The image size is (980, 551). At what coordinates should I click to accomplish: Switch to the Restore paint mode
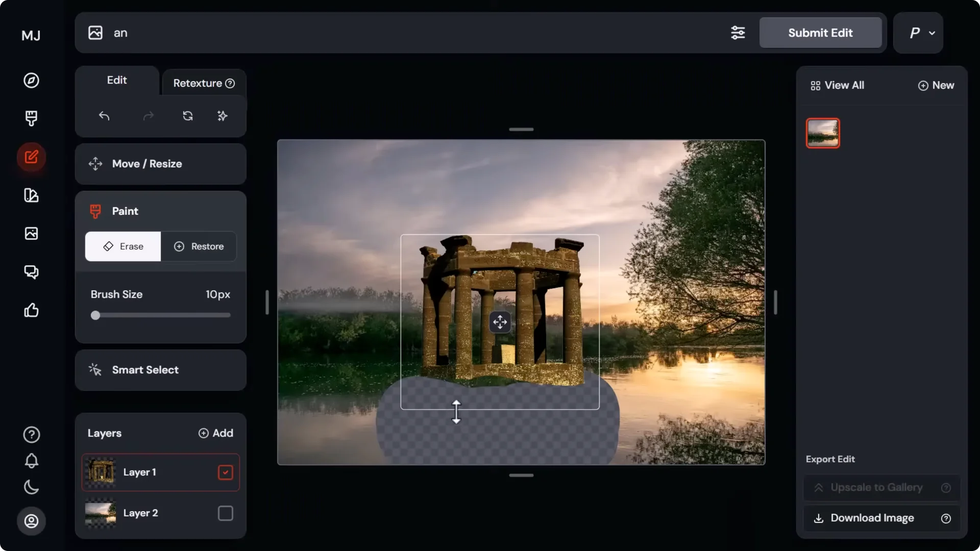(199, 246)
